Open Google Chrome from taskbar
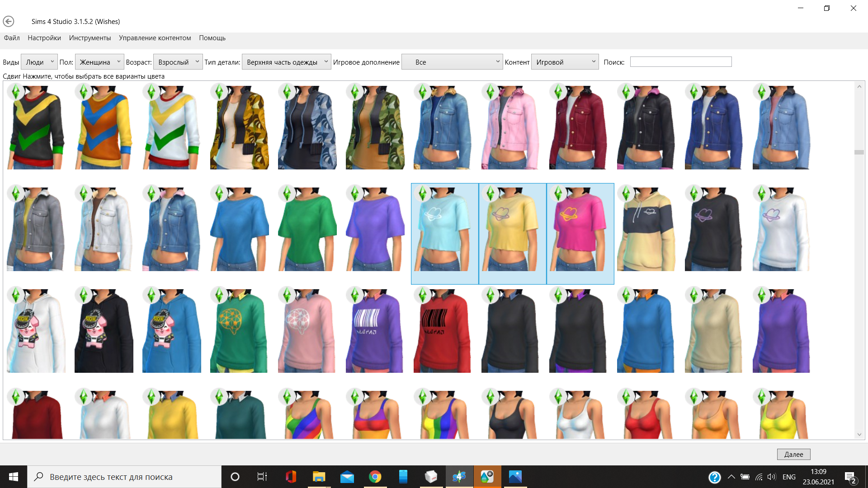This screenshot has height=488, width=868. (375, 477)
